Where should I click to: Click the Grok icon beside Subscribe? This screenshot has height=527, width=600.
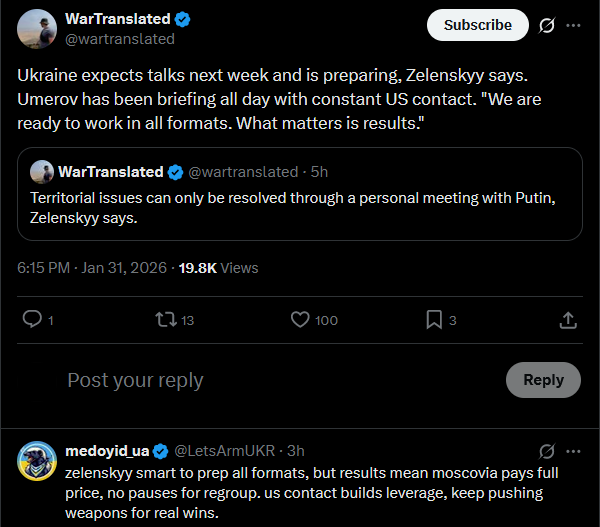(x=546, y=25)
